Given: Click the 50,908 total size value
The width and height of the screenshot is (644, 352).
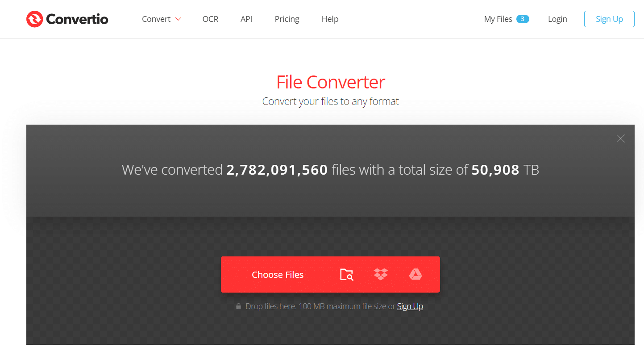Looking at the screenshot, I should click(495, 170).
